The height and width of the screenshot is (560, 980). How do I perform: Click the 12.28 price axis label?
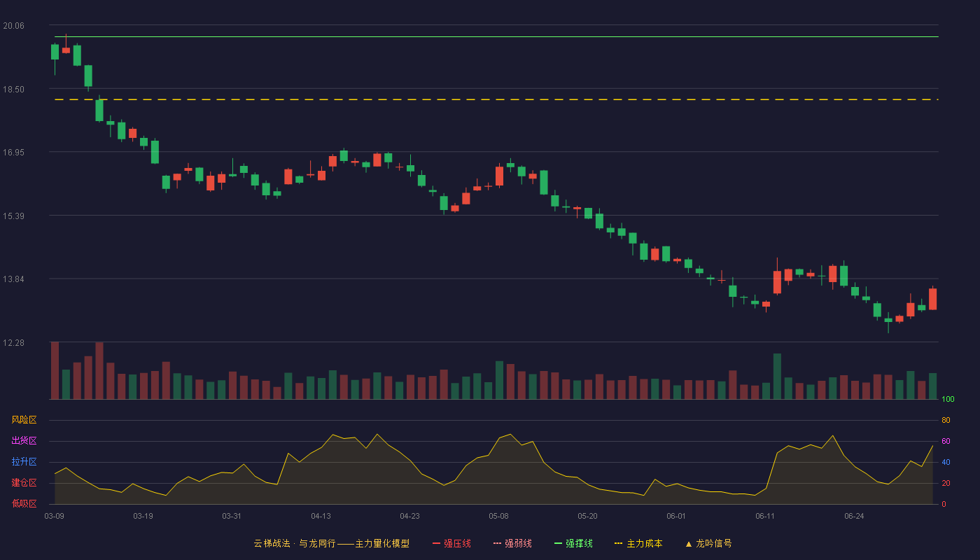click(13, 343)
